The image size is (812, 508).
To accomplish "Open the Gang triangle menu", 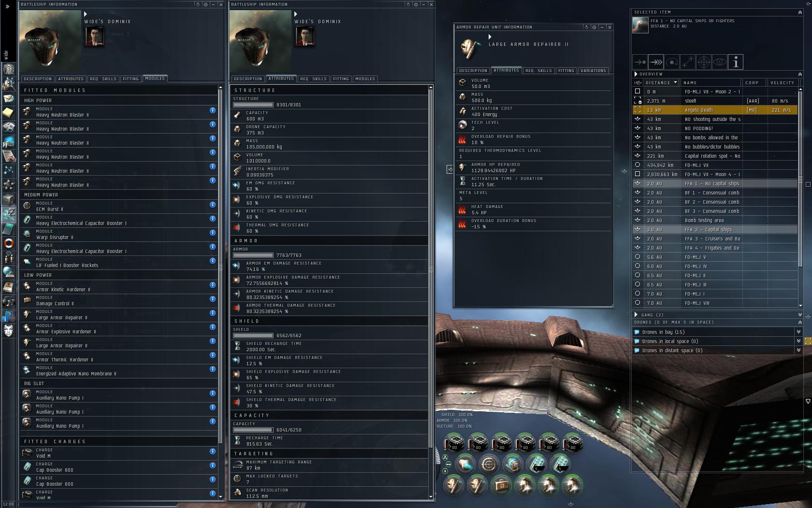I will point(636,314).
